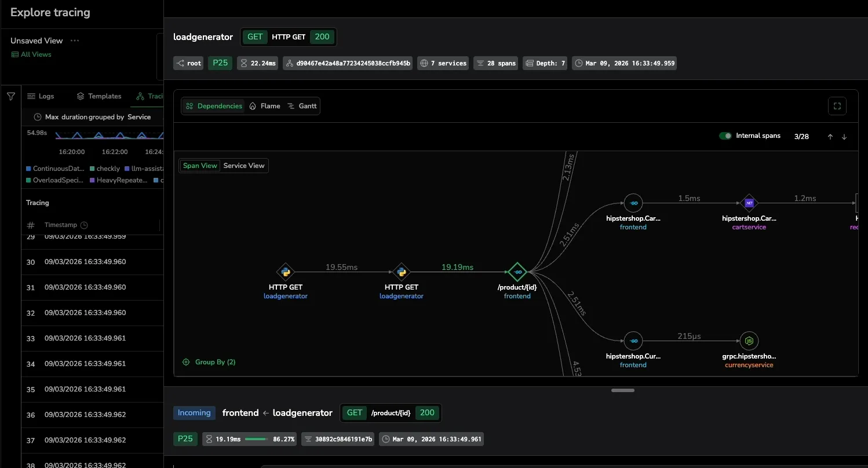
Task: Select table row 30
Action: point(93,262)
